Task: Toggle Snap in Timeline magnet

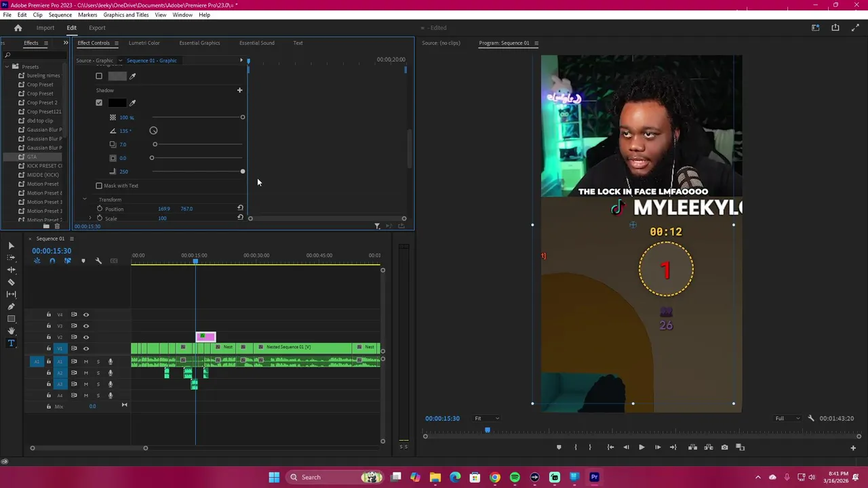Action: point(52,261)
